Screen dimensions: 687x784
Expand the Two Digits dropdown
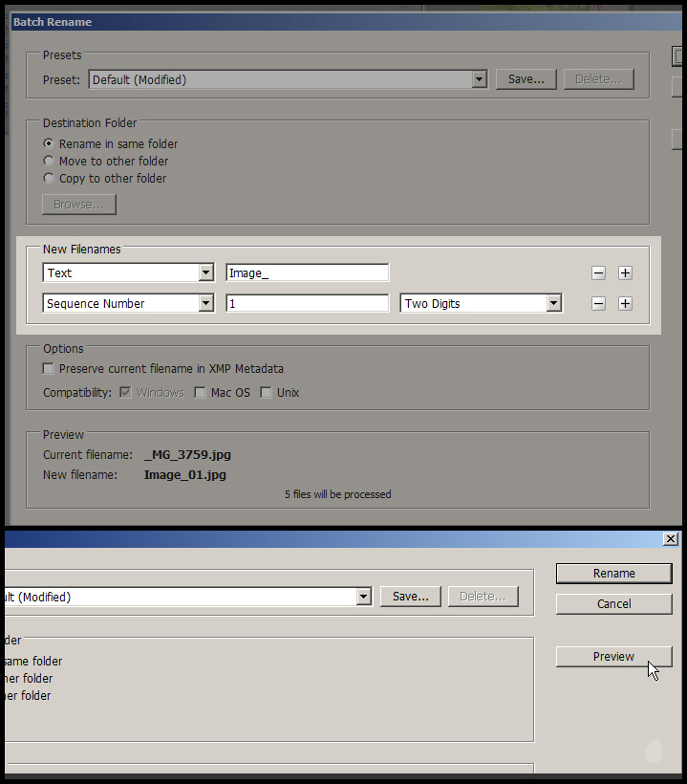pos(553,304)
